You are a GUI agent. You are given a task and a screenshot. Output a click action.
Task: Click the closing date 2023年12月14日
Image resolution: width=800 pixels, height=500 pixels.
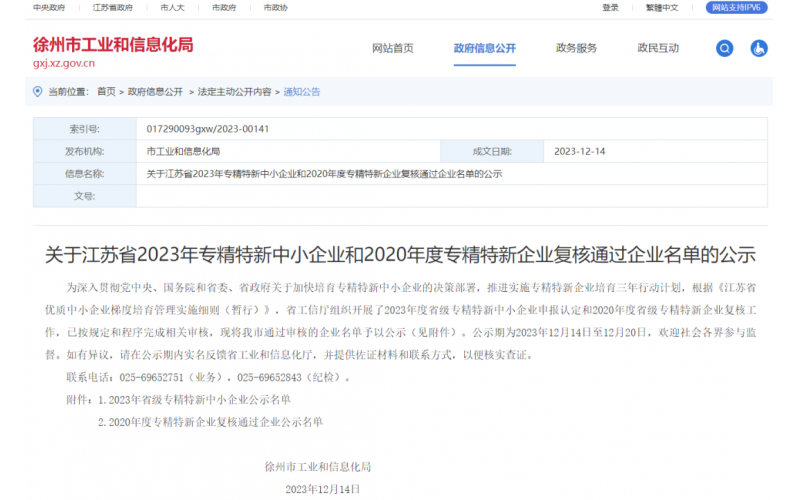click(x=322, y=489)
